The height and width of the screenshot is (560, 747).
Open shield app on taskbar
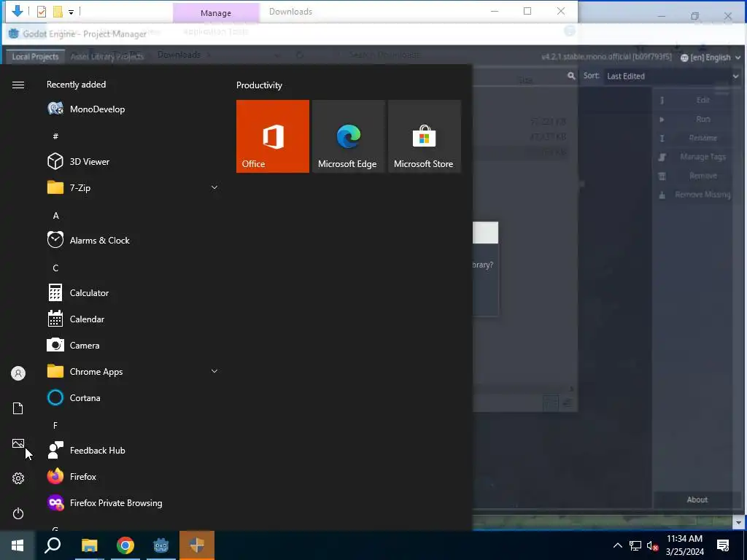197,545
